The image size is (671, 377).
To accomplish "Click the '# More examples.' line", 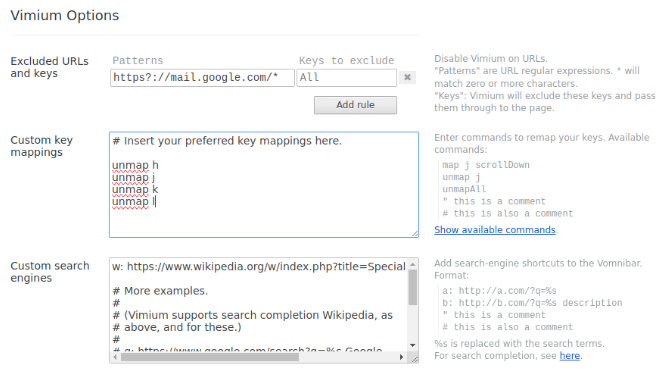I will click(x=160, y=291).
